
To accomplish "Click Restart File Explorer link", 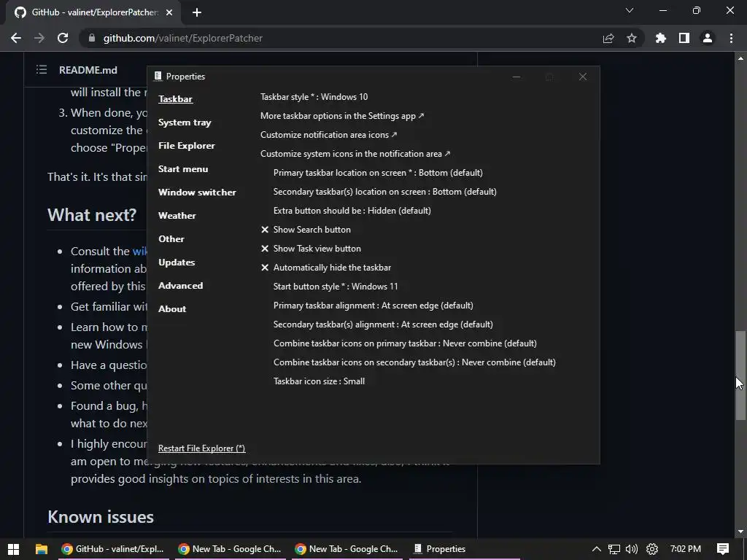I will pyautogui.click(x=201, y=448).
